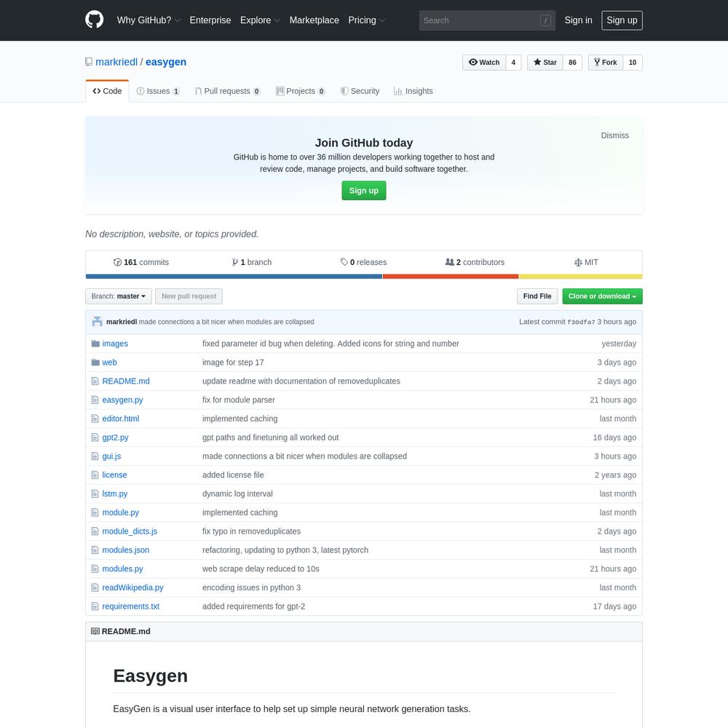Screen dimensions: 728x728
Task: Click the branch icon beside 1 branch
Action: [x=235, y=262]
